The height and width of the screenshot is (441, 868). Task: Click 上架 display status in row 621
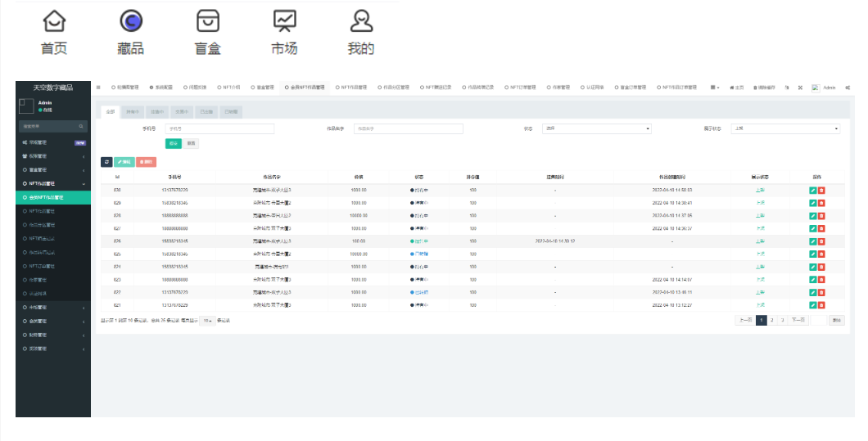tap(760, 305)
